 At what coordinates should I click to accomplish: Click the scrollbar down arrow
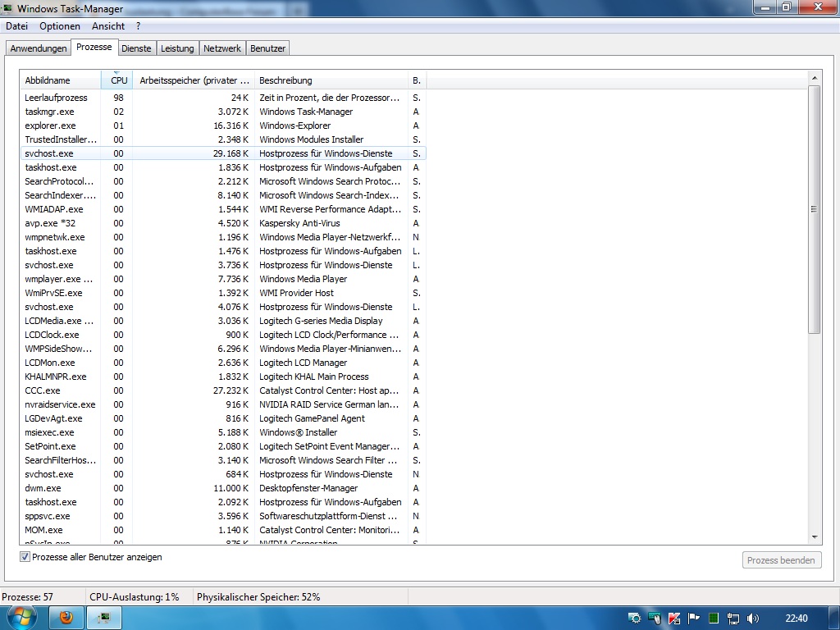[x=815, y=536]
